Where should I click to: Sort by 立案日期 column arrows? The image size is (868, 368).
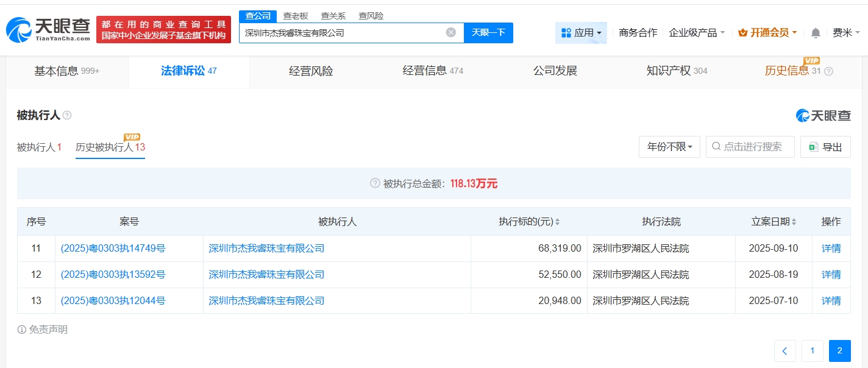(794, 222)
